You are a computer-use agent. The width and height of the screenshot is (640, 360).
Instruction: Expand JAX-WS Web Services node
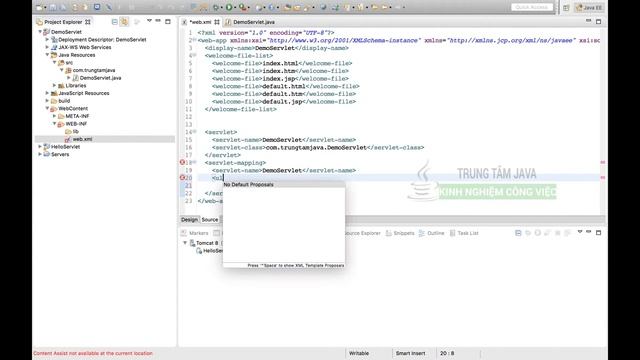click(x=47, y=47)
